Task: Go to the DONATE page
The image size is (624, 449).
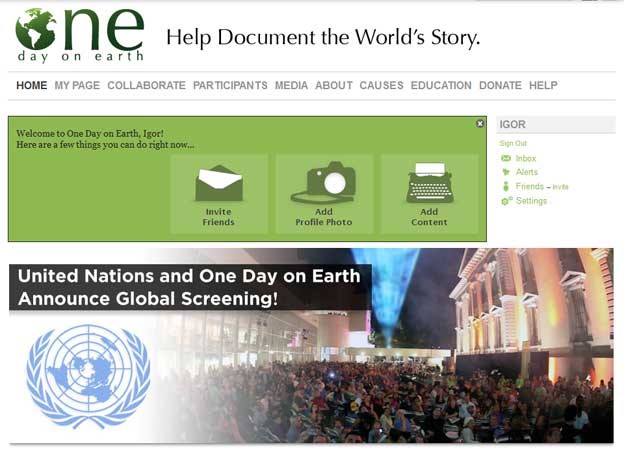Action: [x=500, y=85]
